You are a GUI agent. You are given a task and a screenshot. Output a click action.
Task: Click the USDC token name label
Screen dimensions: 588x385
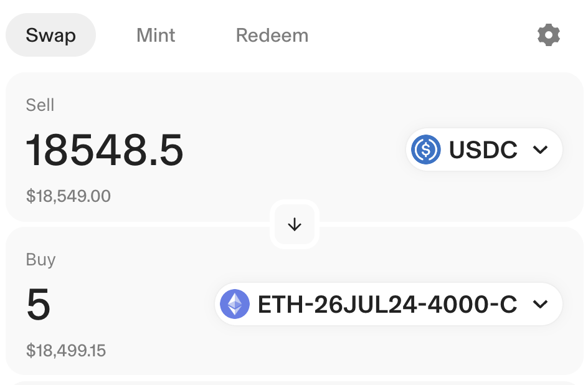point(483,150)
